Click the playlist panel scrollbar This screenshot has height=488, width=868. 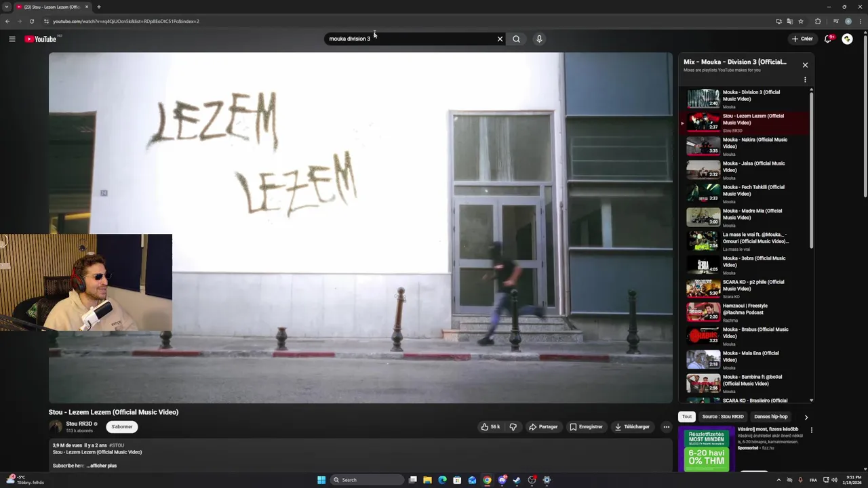point(811,169)
